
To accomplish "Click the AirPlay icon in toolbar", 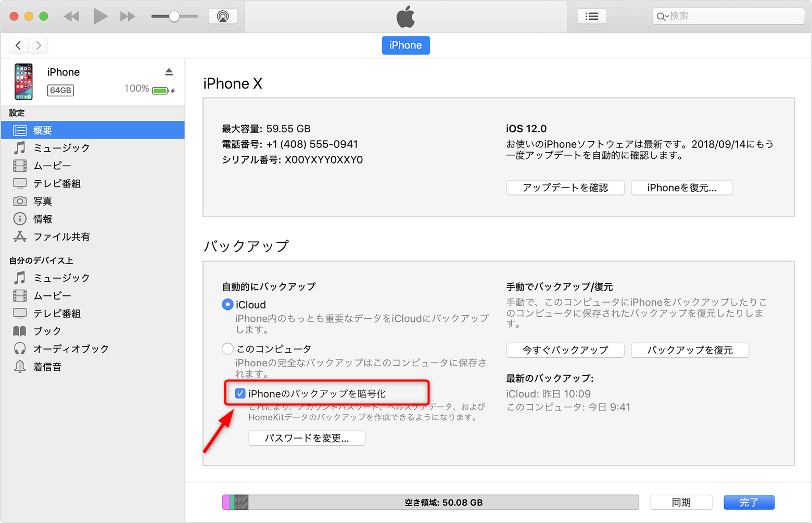I will [223, 16].
